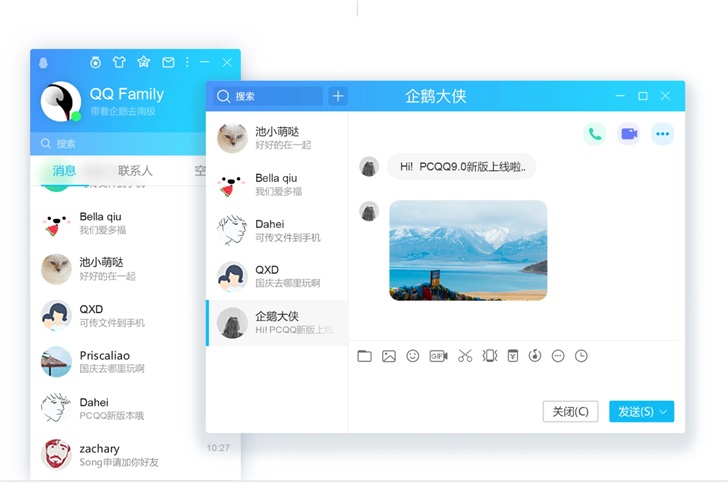728x484 pixels.
Task: Toggle the green online status indicator
Action: click(x=76, y=116)
